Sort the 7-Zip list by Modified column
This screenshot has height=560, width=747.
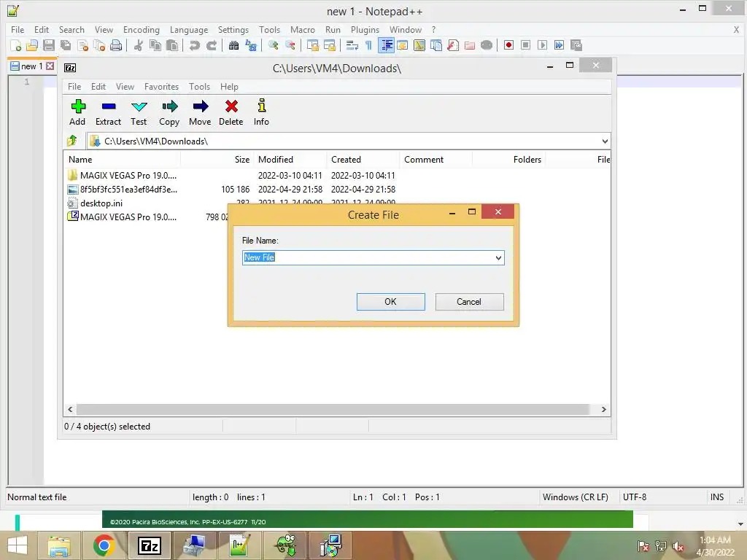(x=290, y=160)
